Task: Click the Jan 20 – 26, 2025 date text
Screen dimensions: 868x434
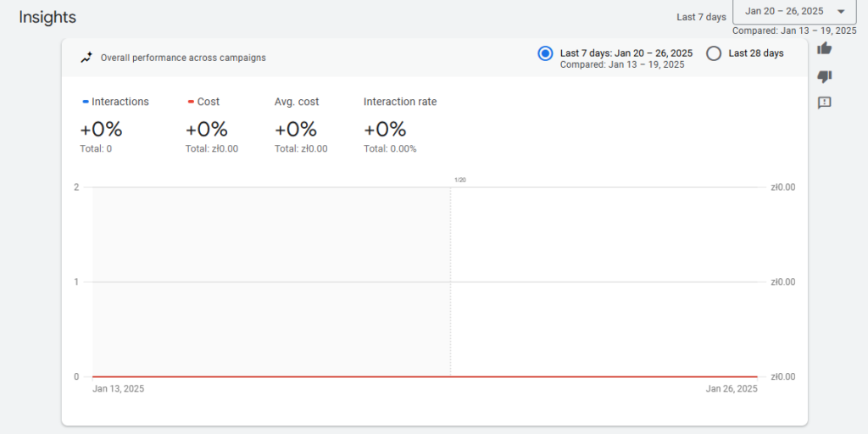Action: coord(783,12)
